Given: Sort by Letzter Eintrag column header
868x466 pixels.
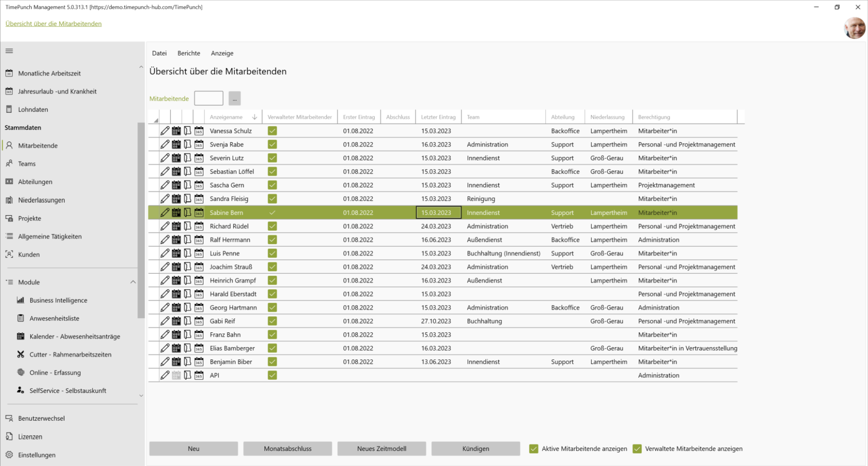Looking at the screenshot, I should pos(438,117).
